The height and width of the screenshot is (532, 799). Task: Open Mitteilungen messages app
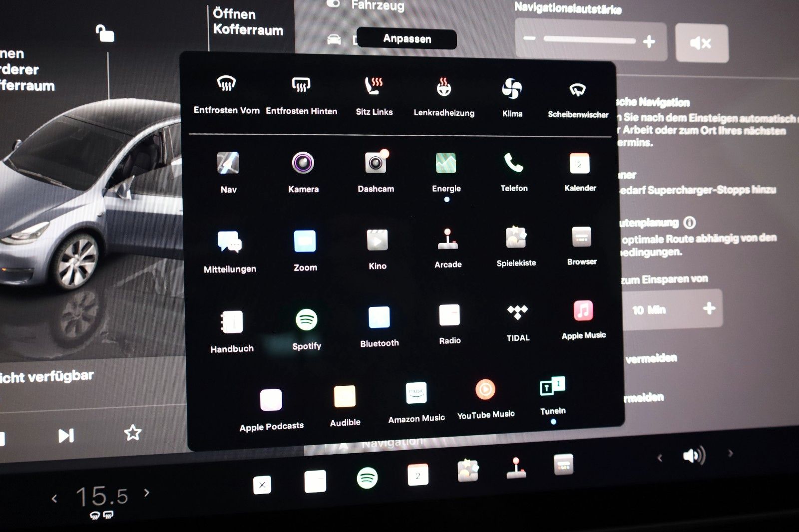pos(229,242)
